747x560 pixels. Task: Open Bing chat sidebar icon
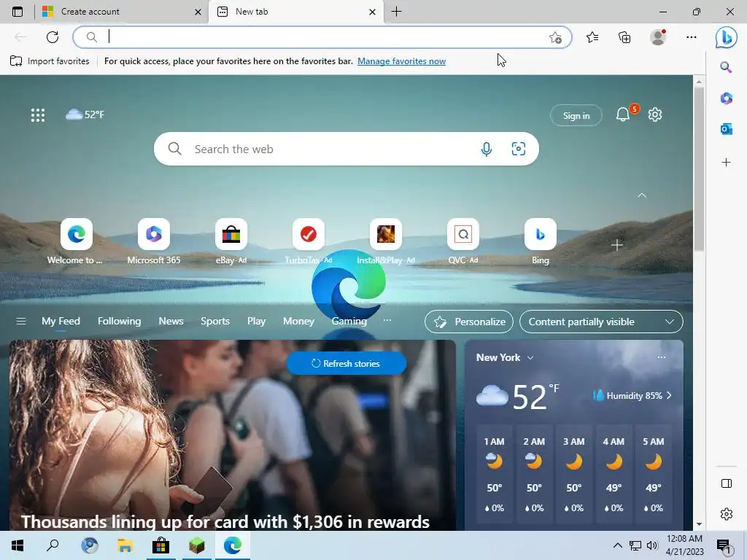[x=726, y=38]
